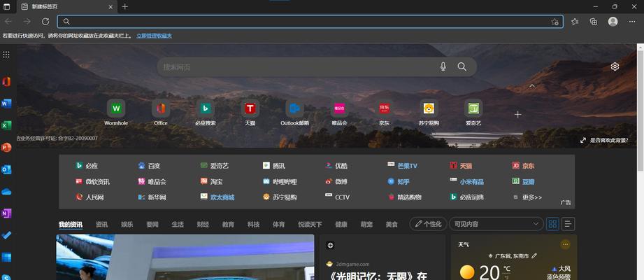
Task: Go back with the back arrow
Action: click(8, 22)
